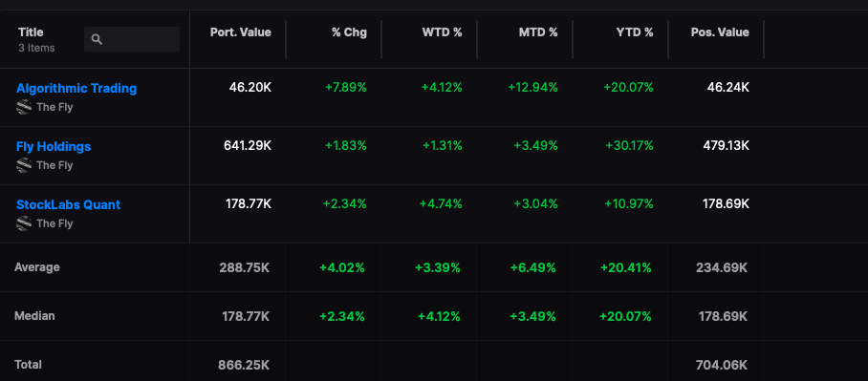Screen dimensions: 868x381
Task: Sort by Title column header
Action: tap(31, 32)
